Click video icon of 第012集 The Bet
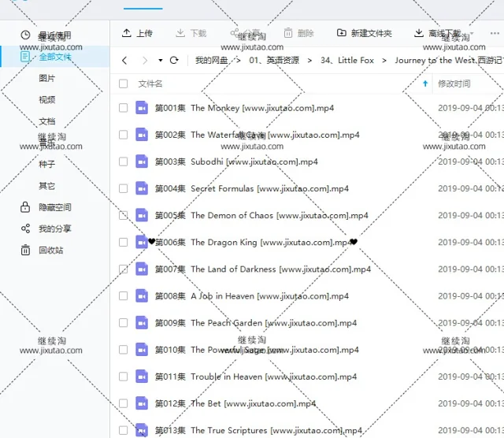This screenshot has height=438, width=504. [x=142, y=403]
